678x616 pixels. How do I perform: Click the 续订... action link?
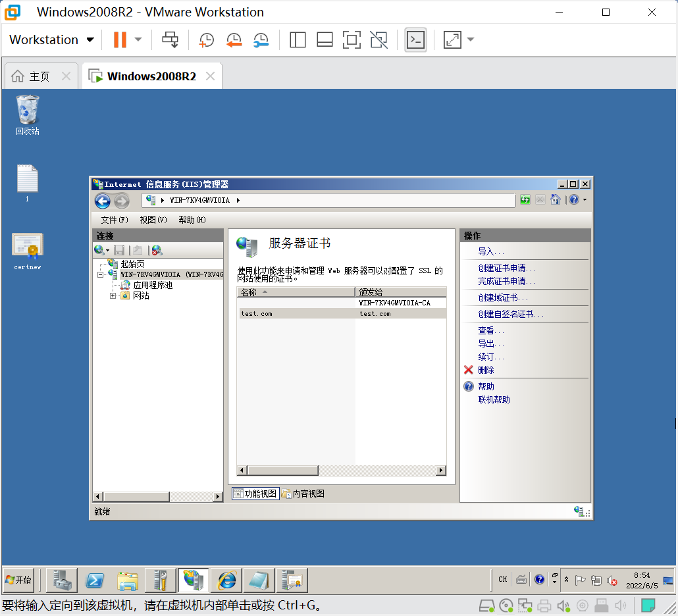[491, 357]
